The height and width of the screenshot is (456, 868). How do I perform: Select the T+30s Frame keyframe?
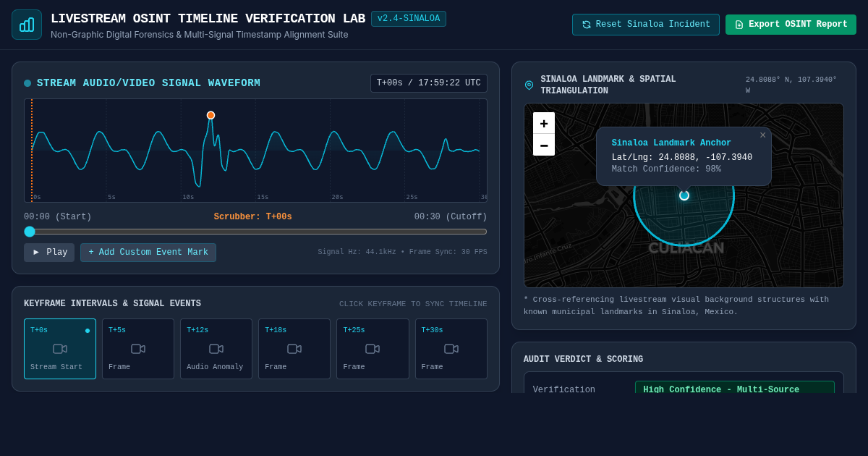tap(451, 349)
